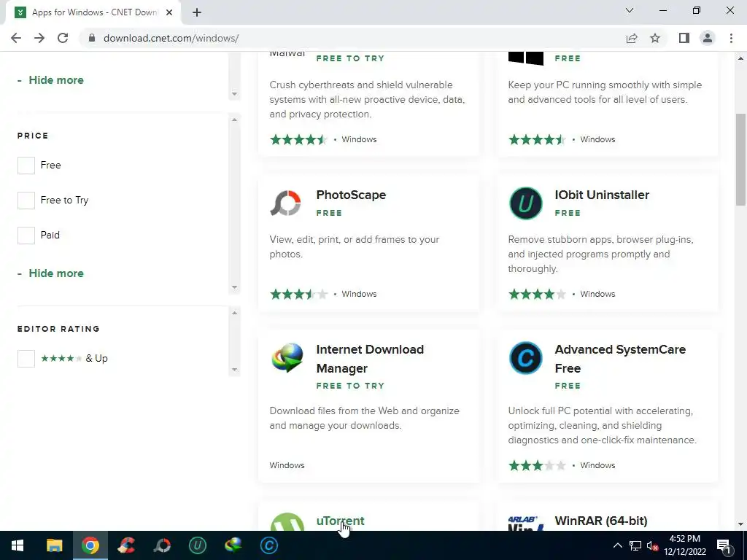The height and width of the screenshot is (560, 747).
Task: Click the Advanced SystemCare star rating
Action: click(537, 466)
